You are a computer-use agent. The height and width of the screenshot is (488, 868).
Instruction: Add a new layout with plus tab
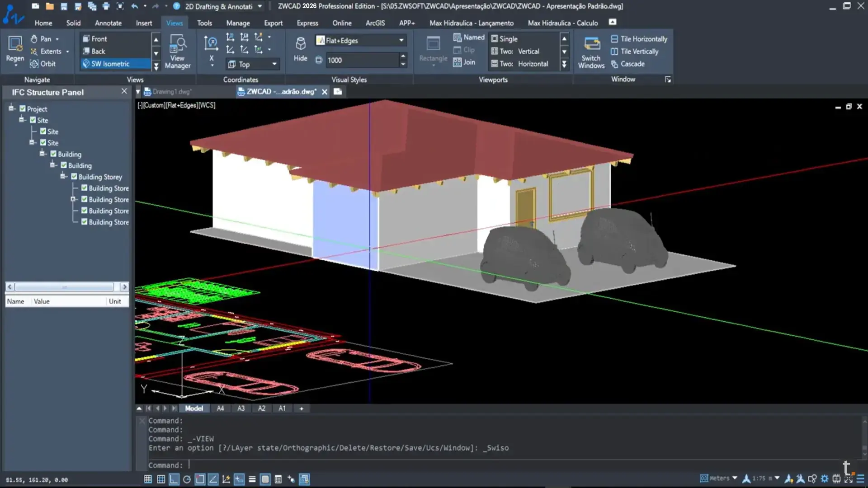point(301,408)
